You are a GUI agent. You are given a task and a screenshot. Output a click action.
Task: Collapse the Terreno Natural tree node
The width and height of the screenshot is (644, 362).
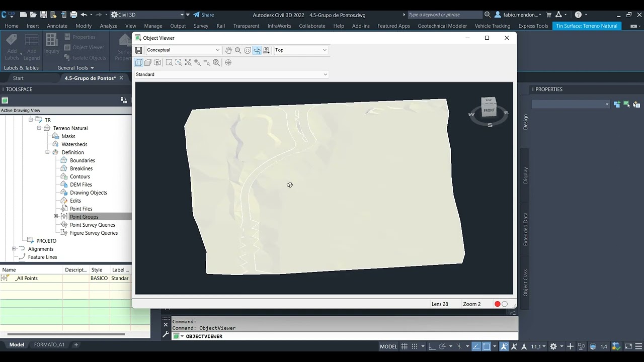tap(39, 128)
